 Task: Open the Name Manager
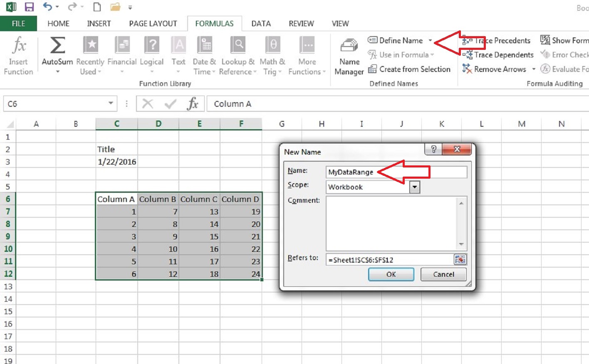pyautogui.click(x=349, y=56)
